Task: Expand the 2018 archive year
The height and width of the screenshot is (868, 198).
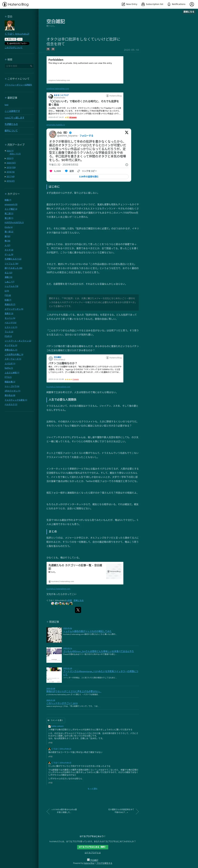Action: (5, 172)
